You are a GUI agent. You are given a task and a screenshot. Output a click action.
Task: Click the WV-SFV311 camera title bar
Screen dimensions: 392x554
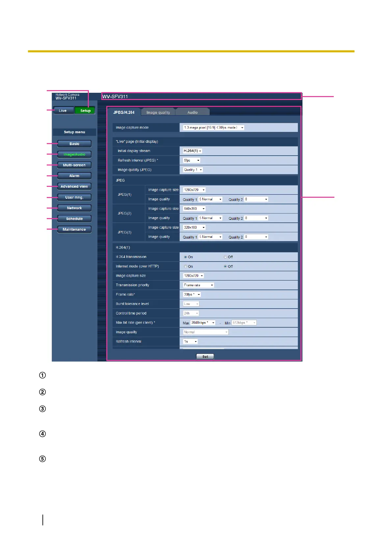pyautogui.click(x=201, y=96)
